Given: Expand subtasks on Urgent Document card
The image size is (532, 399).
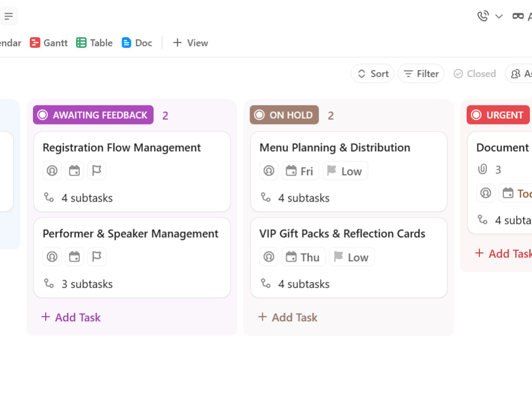Looking at the screenshot, I should coord(504,220).
